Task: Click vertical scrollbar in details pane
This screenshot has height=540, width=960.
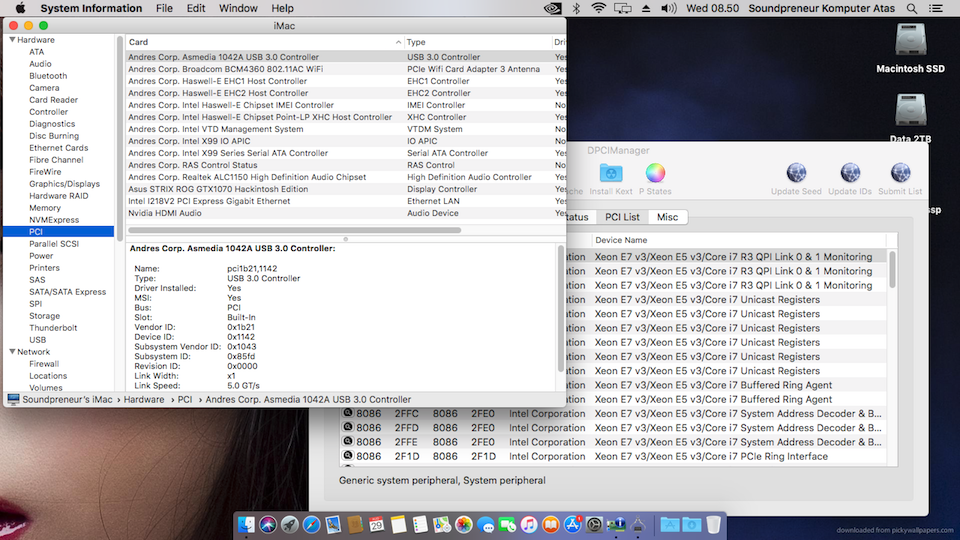Action: [x=560, y=308]
